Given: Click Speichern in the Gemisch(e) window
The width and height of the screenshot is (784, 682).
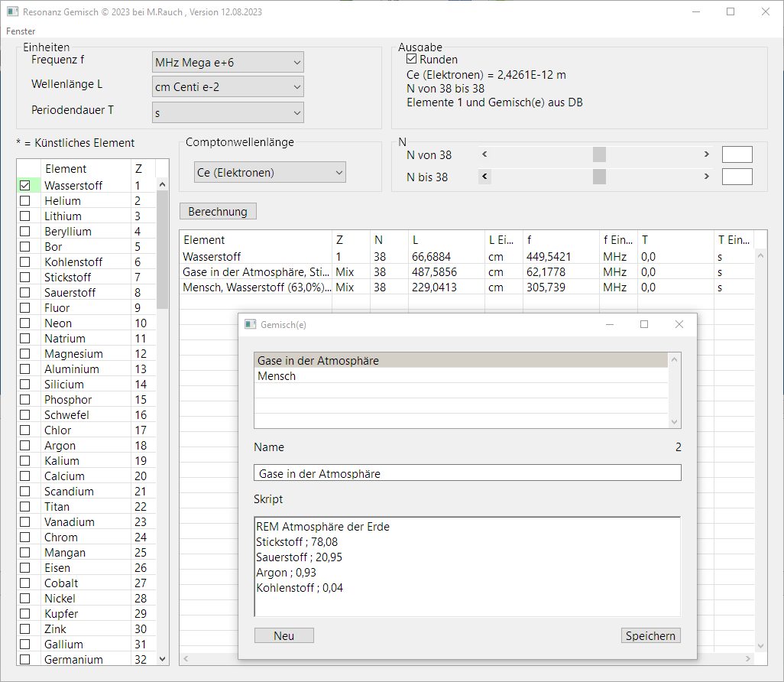Looking at the screenshot, I should point(650,635).
